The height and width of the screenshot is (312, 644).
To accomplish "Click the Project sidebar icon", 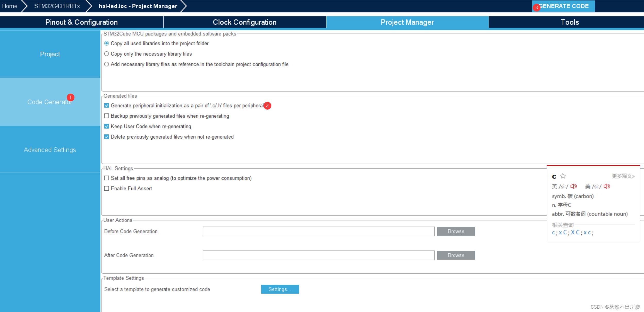I will 49,54.
